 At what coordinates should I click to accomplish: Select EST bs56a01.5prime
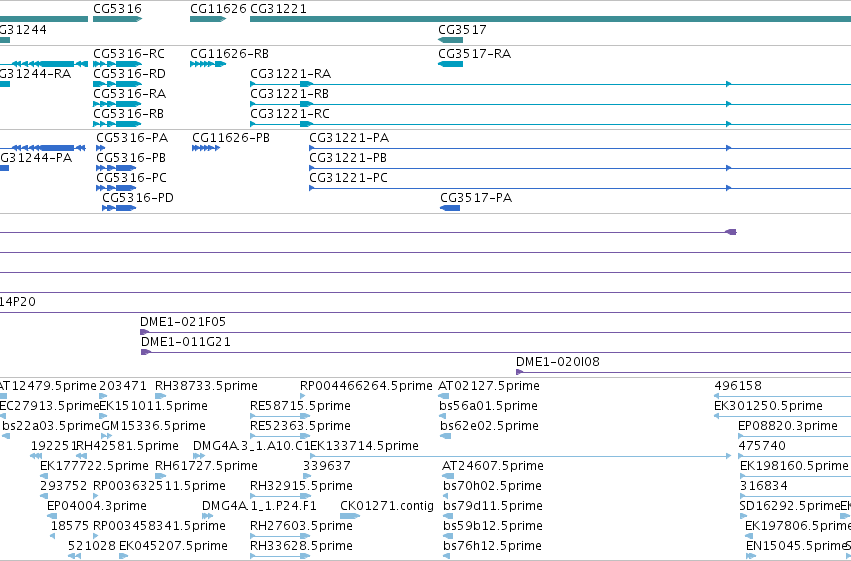[488, 406]
